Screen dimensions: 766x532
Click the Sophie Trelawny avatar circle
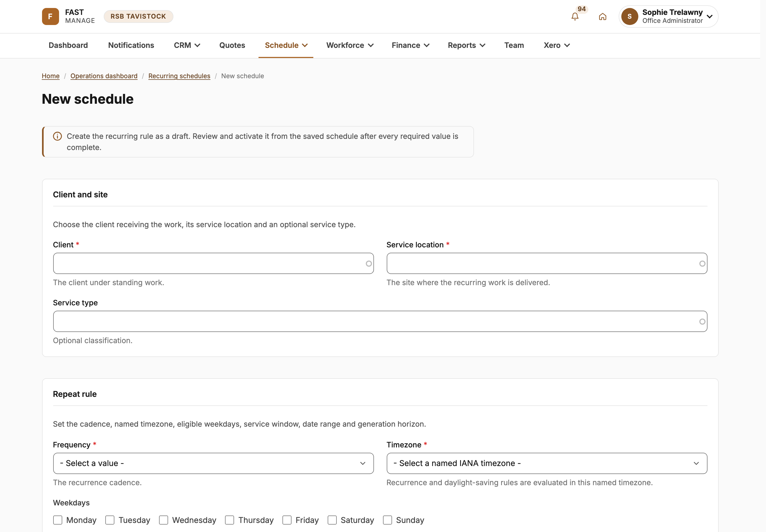(629, 16)
